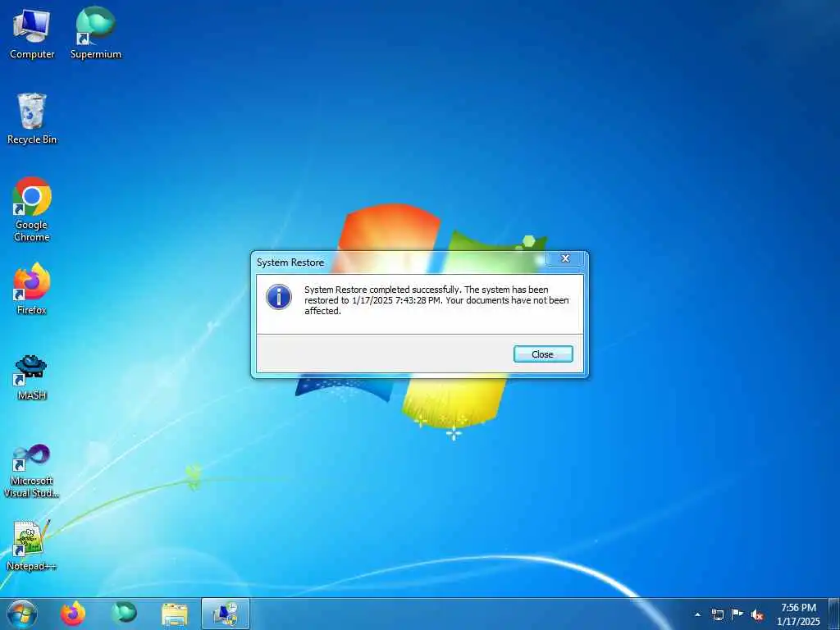Click the "System Restore completed successfully" message
This screenshot has width=840, height=630.
click(436, 300)
